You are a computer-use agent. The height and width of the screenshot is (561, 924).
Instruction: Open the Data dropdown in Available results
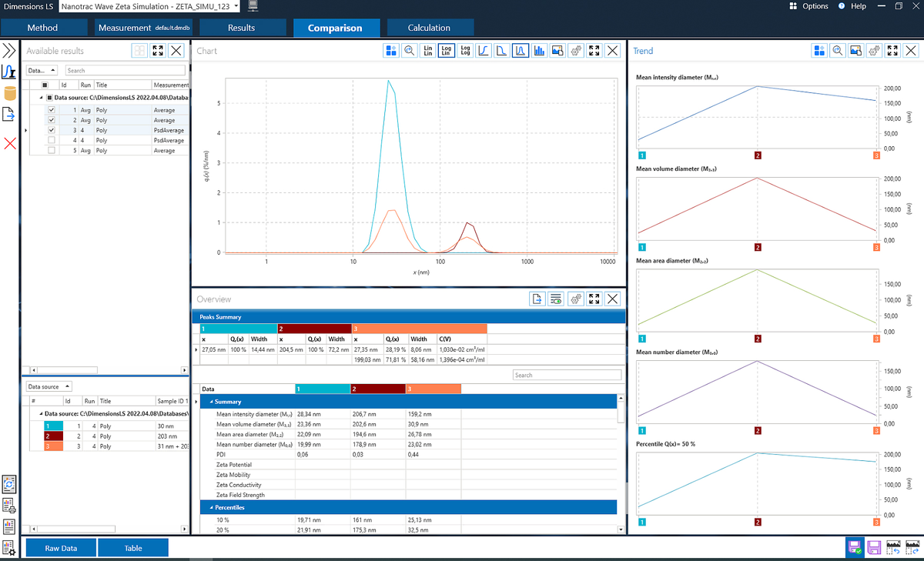coord(37,70)
